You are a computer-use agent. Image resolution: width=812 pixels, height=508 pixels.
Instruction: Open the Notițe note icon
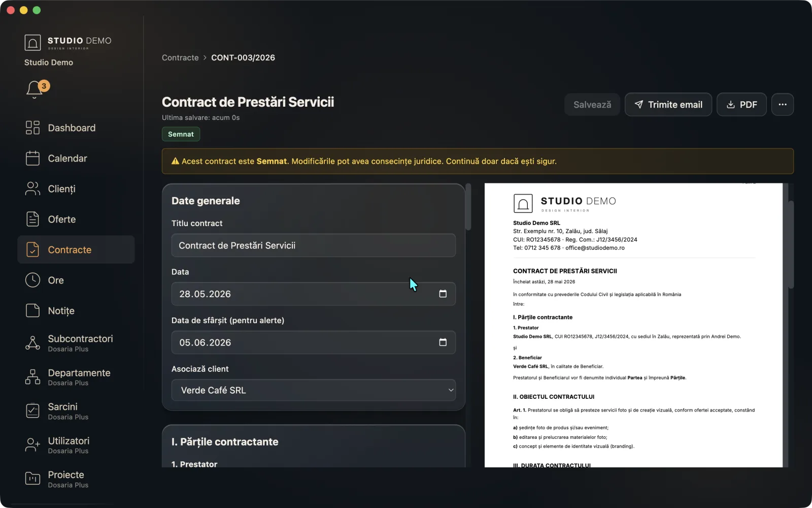pos(32,310)
